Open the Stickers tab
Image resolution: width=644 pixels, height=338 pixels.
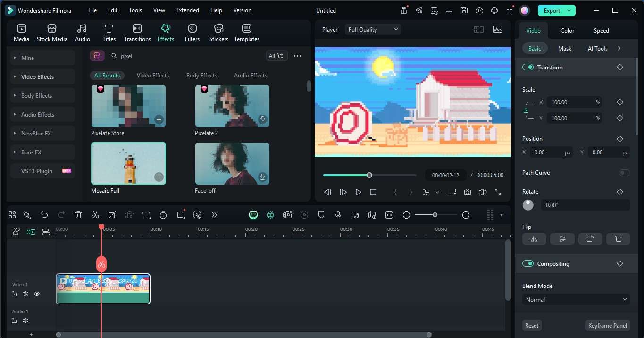pos(219,33)
